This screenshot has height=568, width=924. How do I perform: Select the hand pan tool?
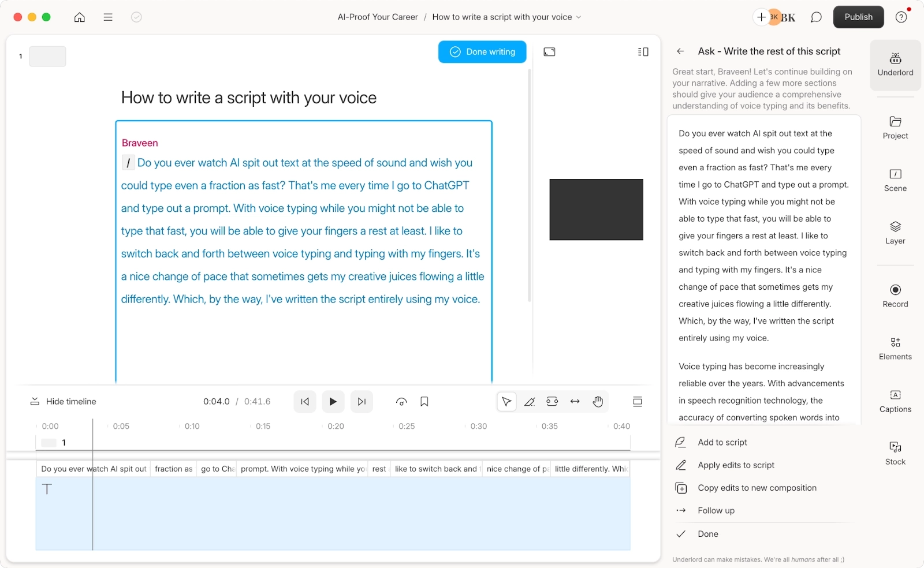[x=598, y=401]
